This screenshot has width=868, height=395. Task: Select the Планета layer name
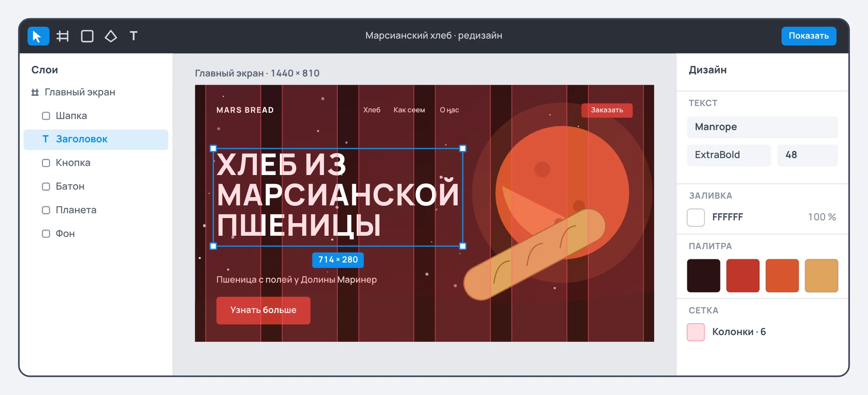pyautogui.click(x=76, y=210)
